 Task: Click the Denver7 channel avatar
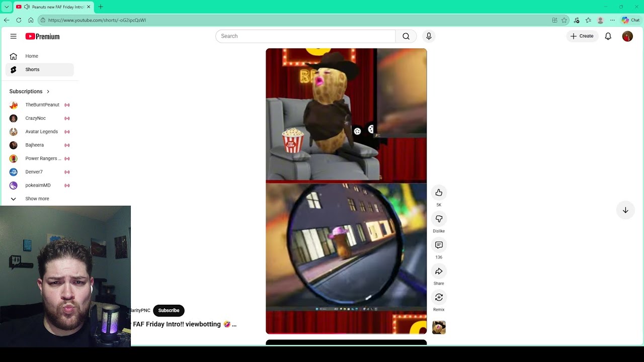(x=14, y=172)
